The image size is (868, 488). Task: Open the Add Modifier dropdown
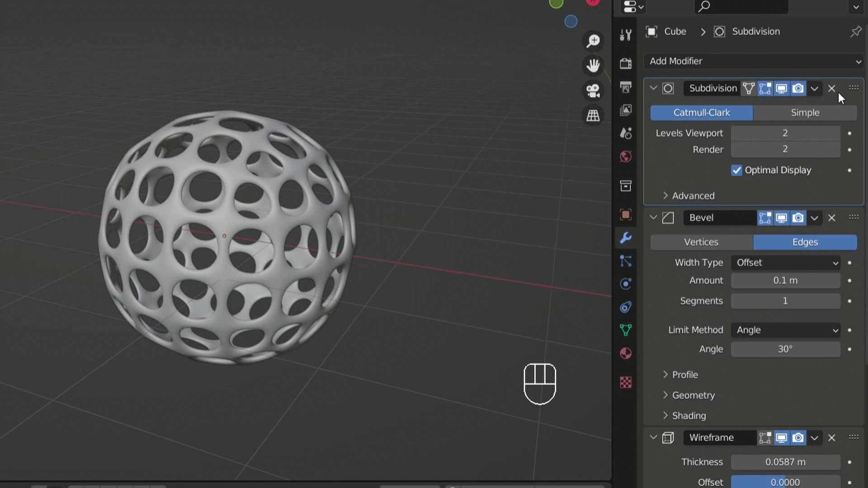point(753,61)
